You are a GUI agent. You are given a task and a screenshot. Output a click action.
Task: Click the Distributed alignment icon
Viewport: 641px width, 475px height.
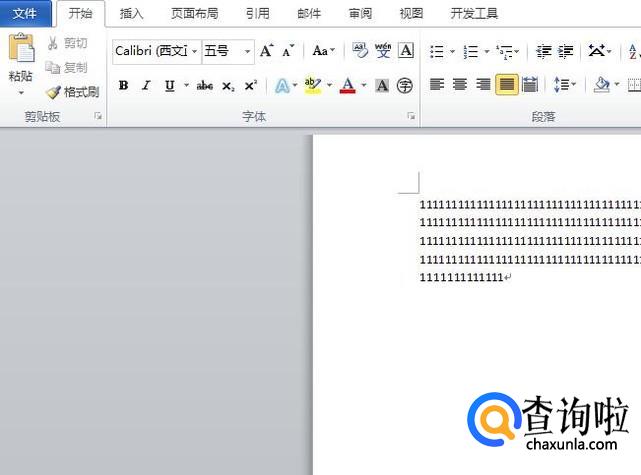[x=530, y=85]
